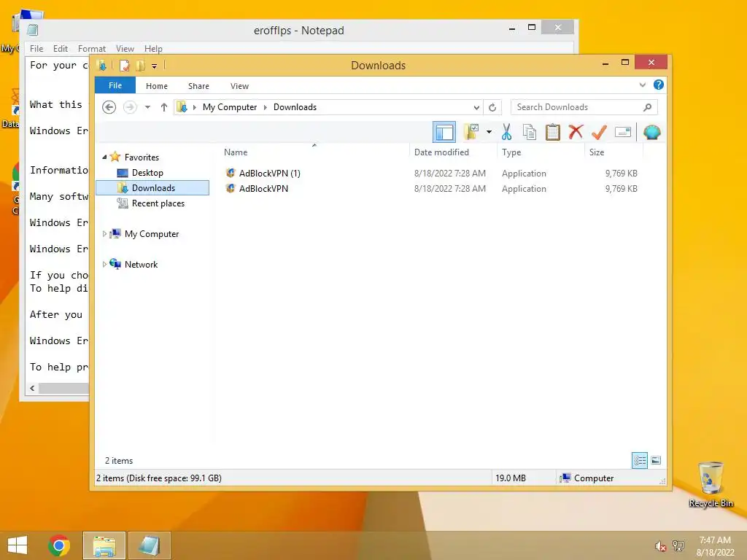This screenshot has width=747, height=560.
Task: Open Explorer Help question mark icon
Action: [x=659, y=85]
